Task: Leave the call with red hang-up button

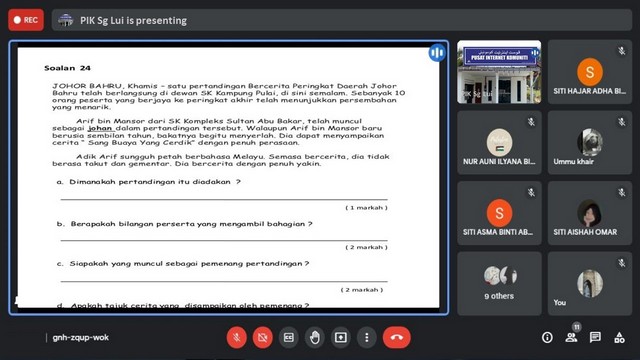Action: [x=397, y=338]
